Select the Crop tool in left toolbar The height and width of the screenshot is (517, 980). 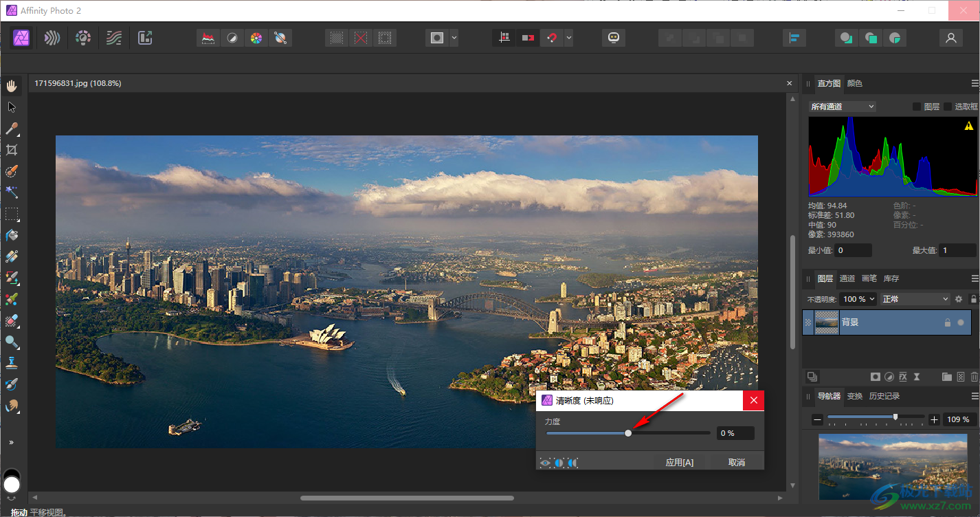click(12, 150)
